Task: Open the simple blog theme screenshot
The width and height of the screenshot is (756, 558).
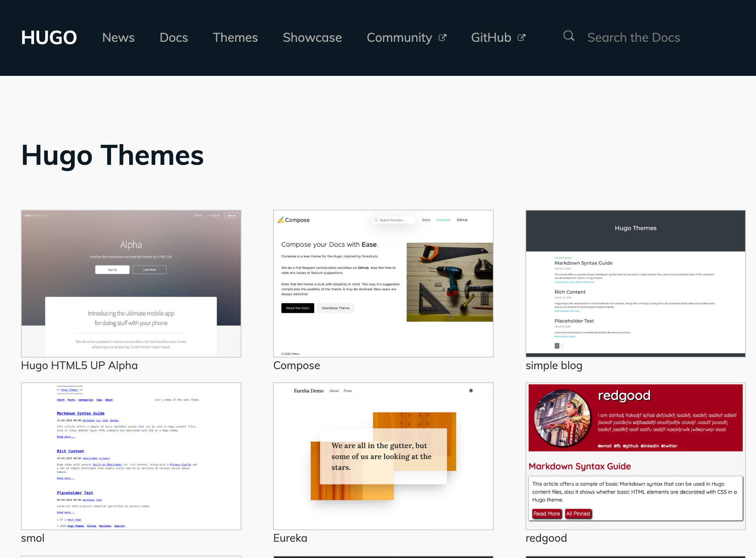Action: [636, 284]
